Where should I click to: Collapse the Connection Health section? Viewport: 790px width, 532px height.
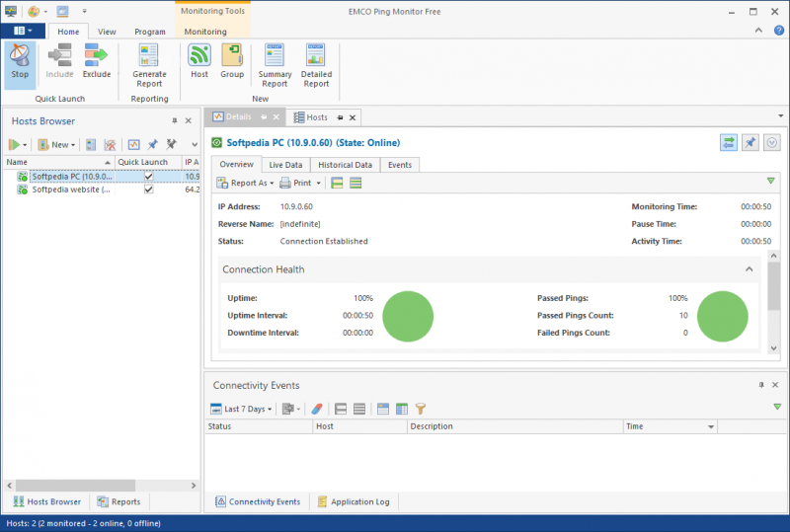(x=749, y=269)
